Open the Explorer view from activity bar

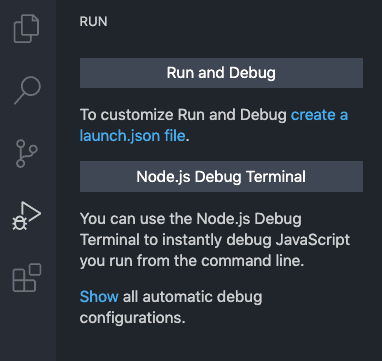[27, 28]
